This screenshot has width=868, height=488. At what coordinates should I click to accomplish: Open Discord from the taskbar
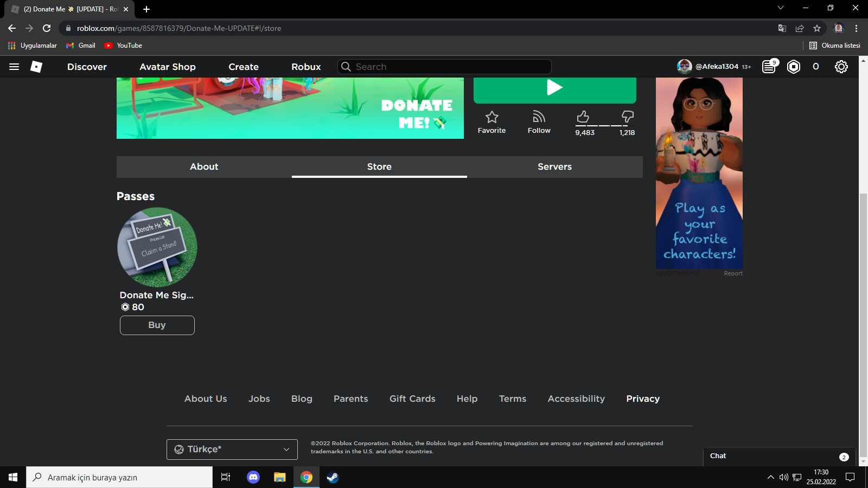click(x=253, y=477)
